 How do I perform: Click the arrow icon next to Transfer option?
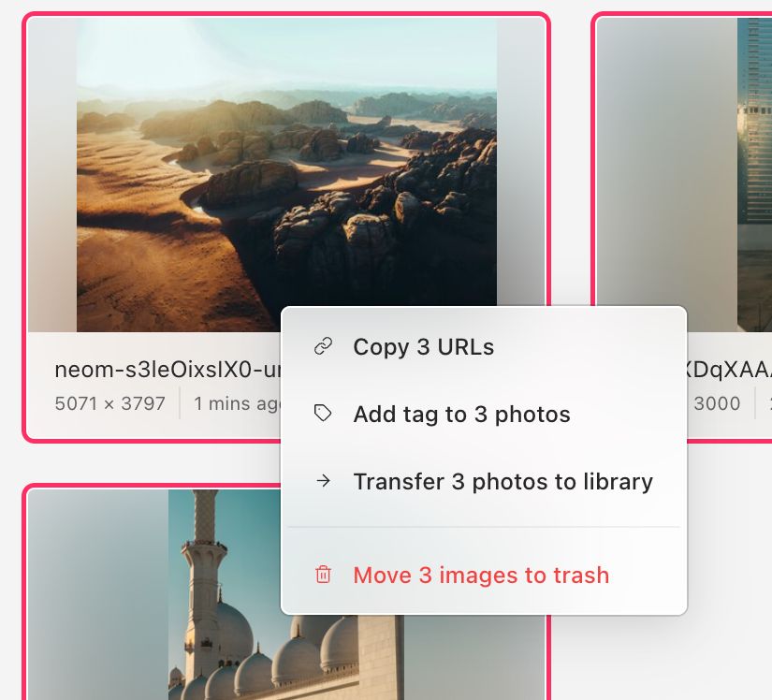(325, 481)
